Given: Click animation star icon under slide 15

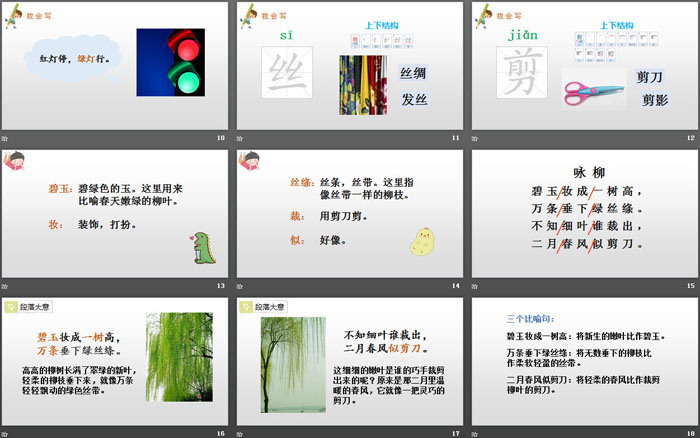Looking at the screenshot, I should 475,286.
